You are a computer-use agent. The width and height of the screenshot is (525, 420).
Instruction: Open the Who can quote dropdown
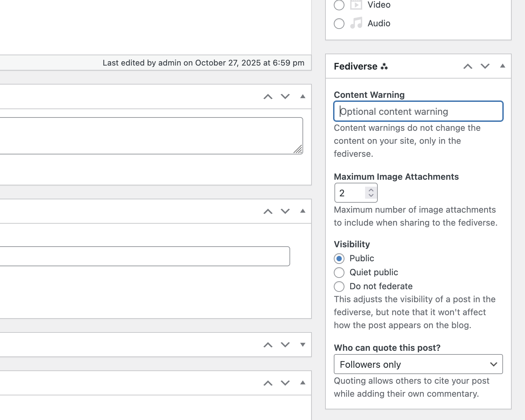(x=418, y=364)
